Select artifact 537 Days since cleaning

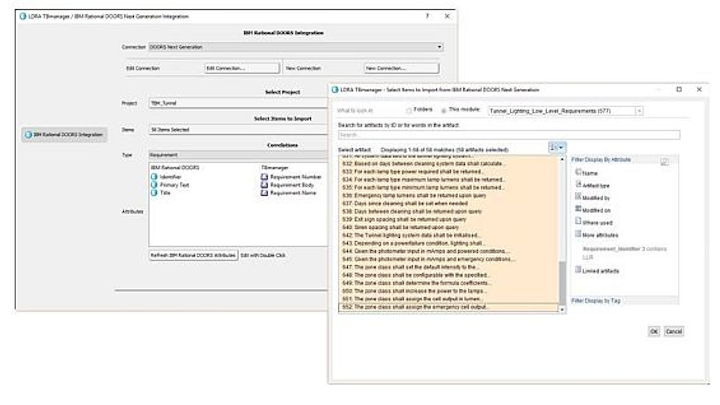449,203
